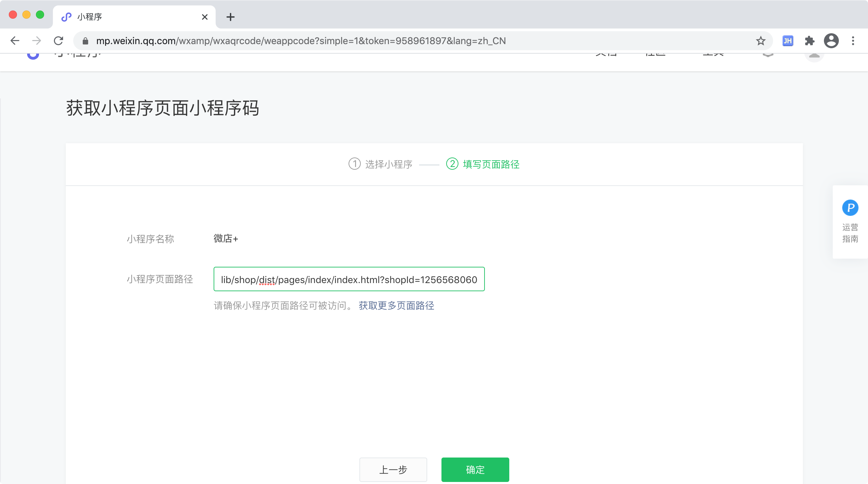
Task: Click the browser forward arrow
Action: click(37, 41)
